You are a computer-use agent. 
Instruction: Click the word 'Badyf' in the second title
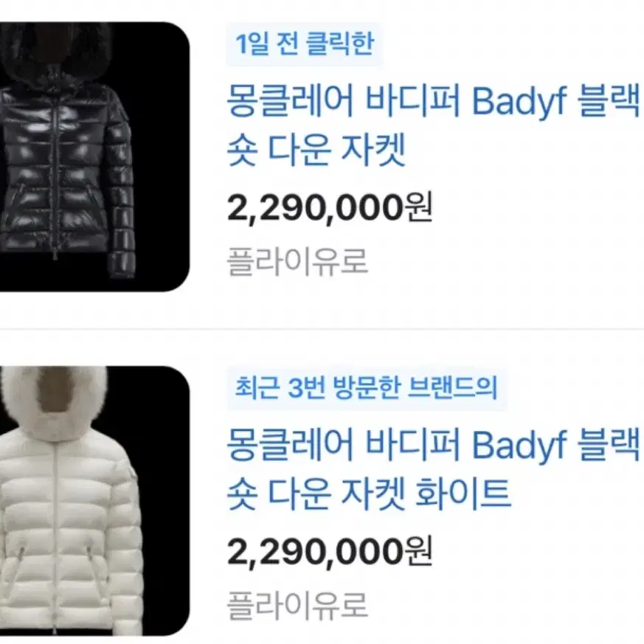519,446
